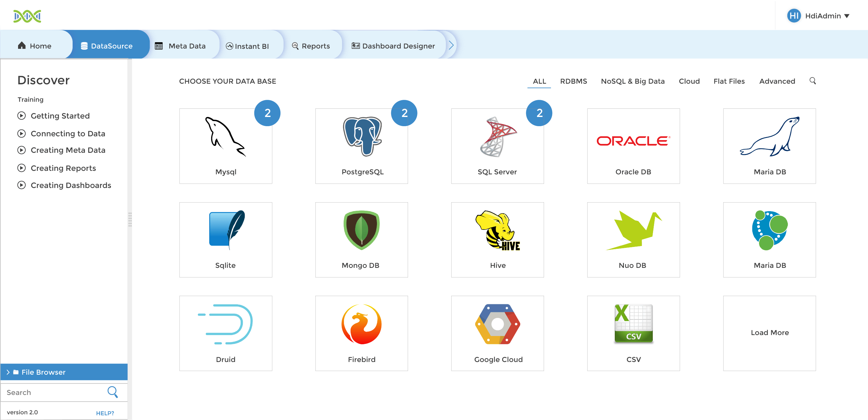868x420 pixels.
Task: Select the CSV data source icon
Action: (x=633, y=333)
